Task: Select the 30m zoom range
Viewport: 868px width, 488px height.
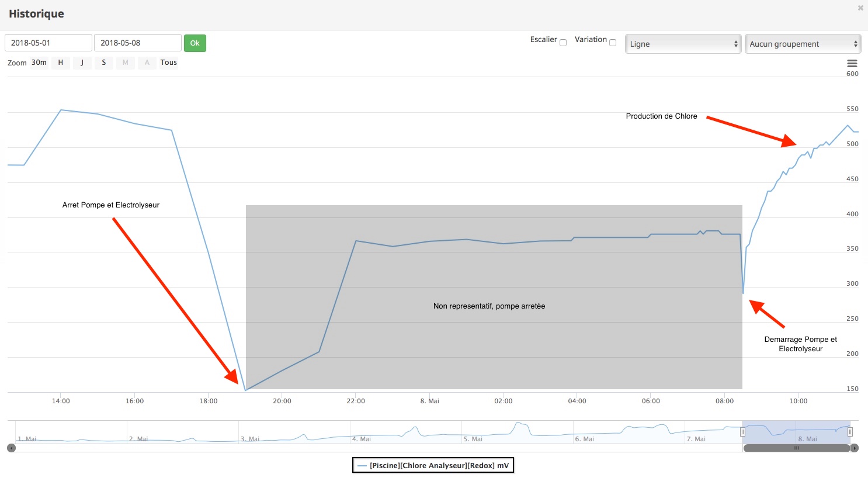Action: (39, 63)
